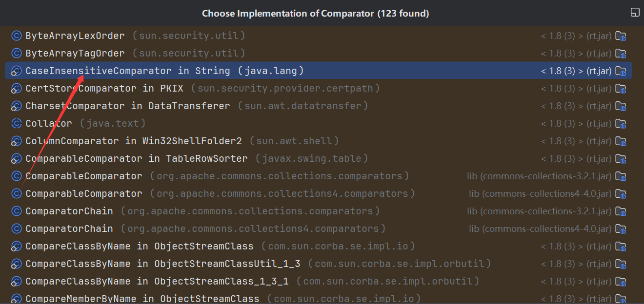Click the open in find tool window icon
The image size is (644, 304).
tap(635, 13)
